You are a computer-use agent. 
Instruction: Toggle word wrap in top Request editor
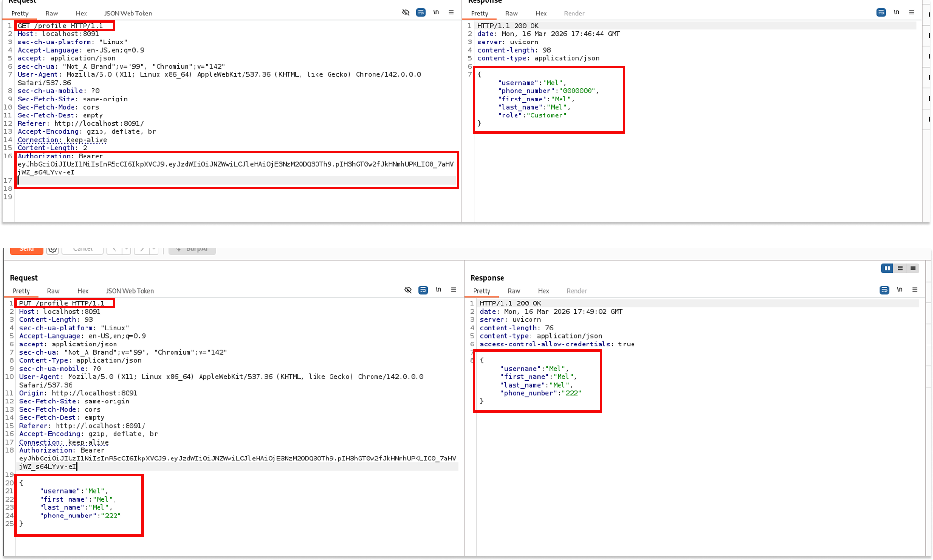point(421,13)
